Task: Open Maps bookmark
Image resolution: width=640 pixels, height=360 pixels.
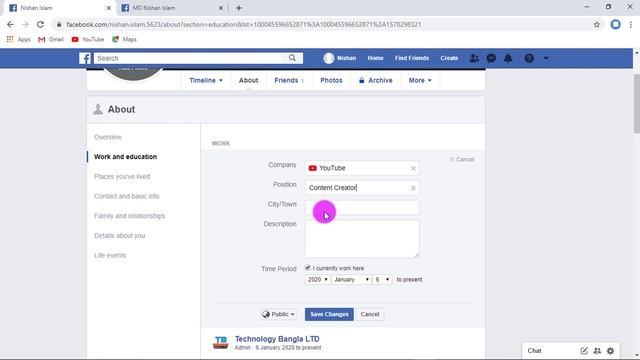Action: click(124, 39)
